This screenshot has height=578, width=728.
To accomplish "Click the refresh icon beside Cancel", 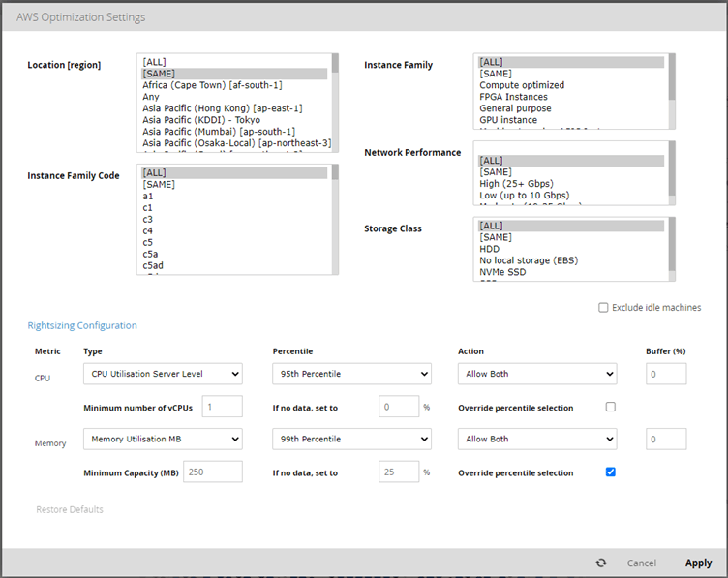I will [601, 563].
